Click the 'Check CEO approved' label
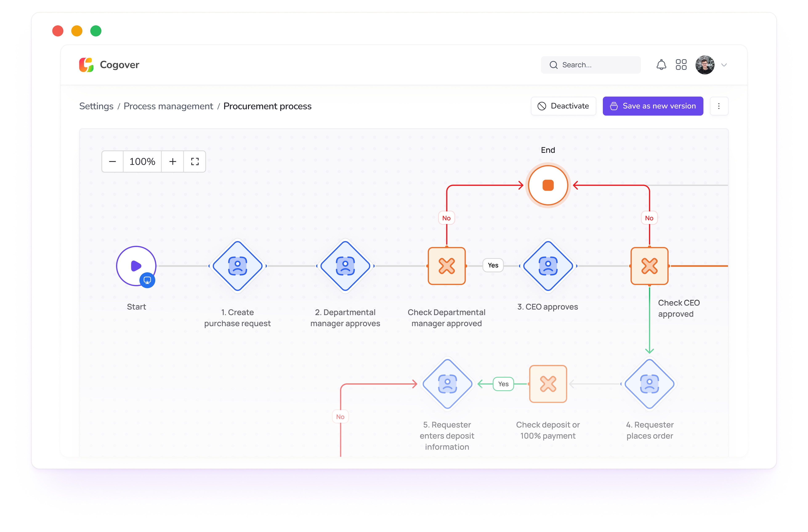 tap(679, 308)
